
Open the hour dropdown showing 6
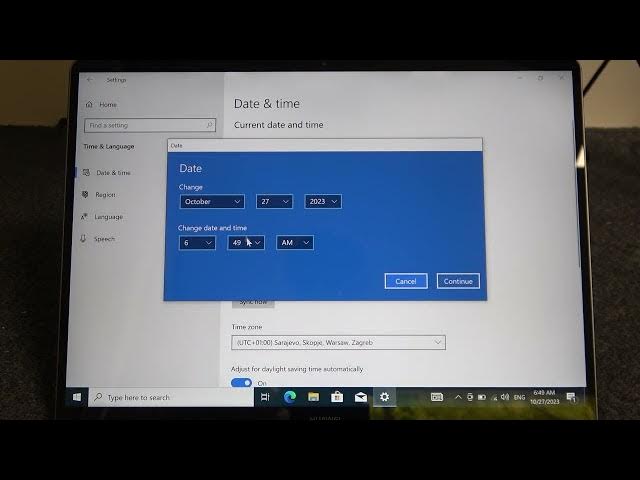tap(197, 243)
